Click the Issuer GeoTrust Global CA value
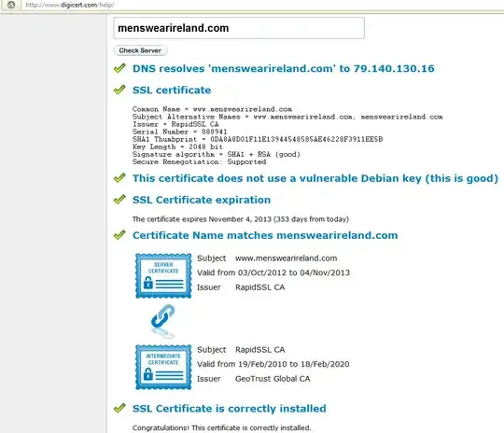The height and width of the screenshot is (433, 504). pyautogui.click(x=273, y=379)
